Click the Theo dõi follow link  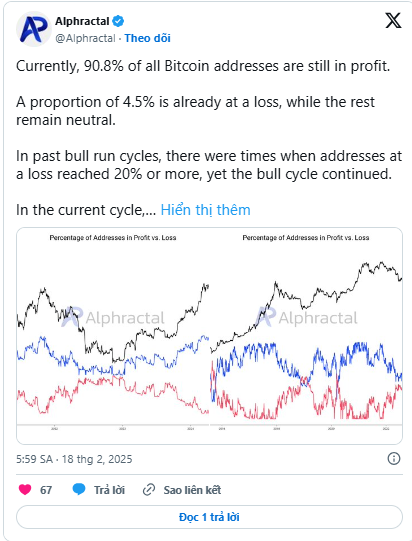click(x=147, y=38)
